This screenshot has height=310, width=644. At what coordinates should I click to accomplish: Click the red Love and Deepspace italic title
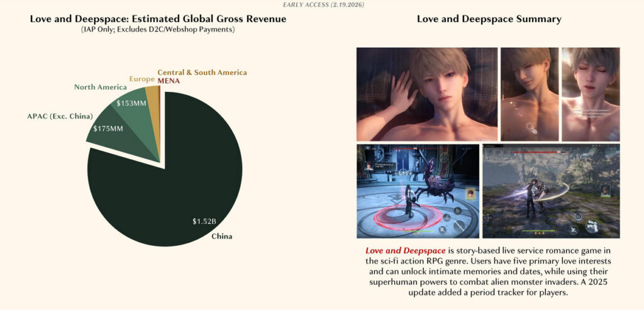tap(406, 250)
